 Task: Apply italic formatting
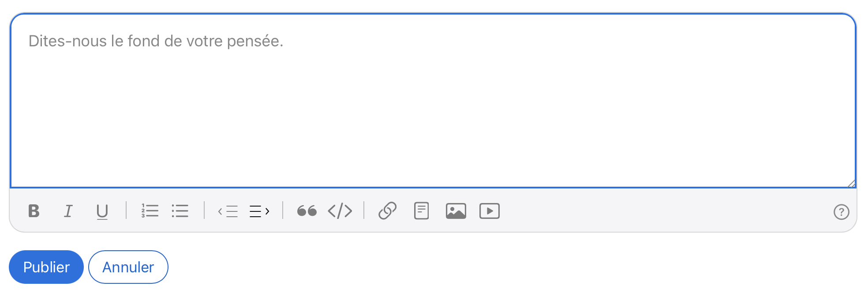click(68, 211)
